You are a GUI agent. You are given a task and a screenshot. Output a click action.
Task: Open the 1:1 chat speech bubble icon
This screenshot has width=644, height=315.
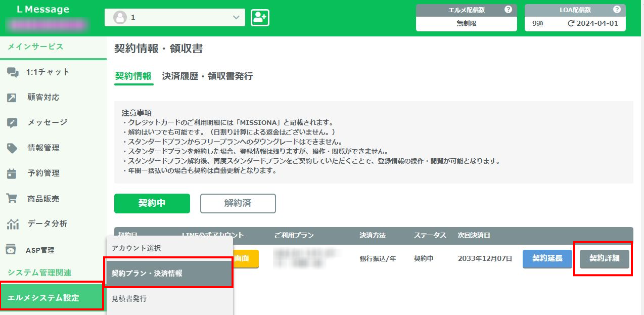(x=13, y=72)
